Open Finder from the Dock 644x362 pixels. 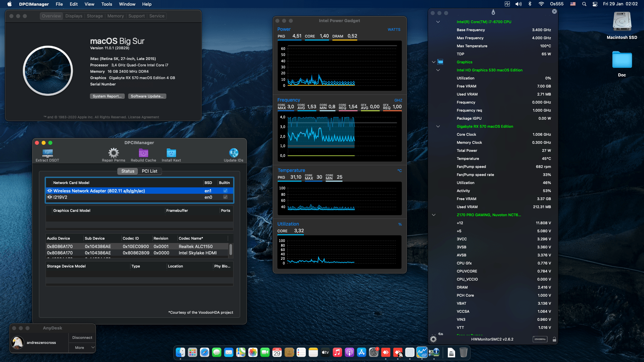click(x=180, y=352)
